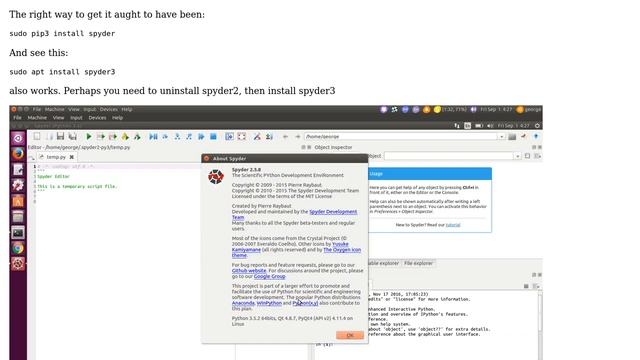
Task: Click the New file icon in Spyder toolbar
Action: coord(37,136)
